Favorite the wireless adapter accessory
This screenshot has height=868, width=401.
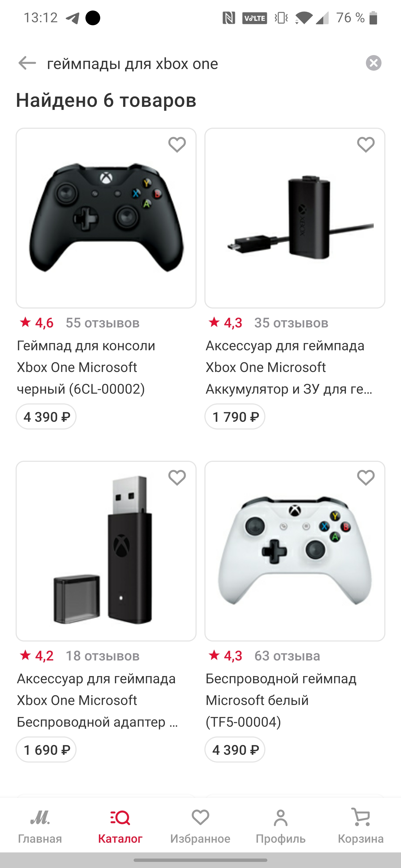coord(177,477)
